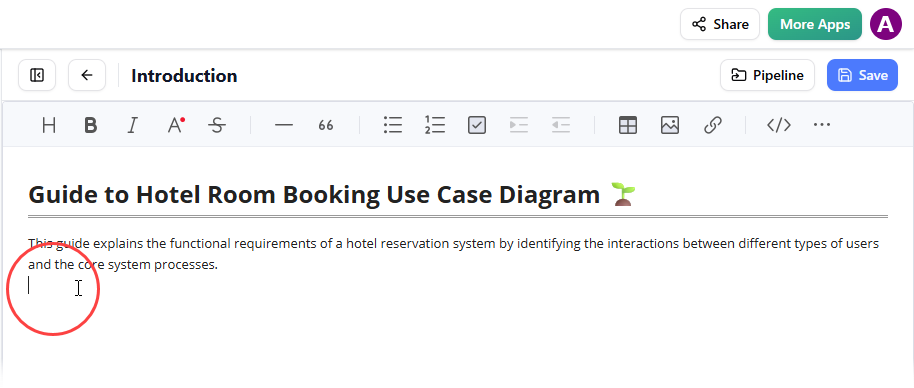Click the intro paragraph starting 'This guide explains'
Viewport: 914px width, 388px height.
coord(454,254)
